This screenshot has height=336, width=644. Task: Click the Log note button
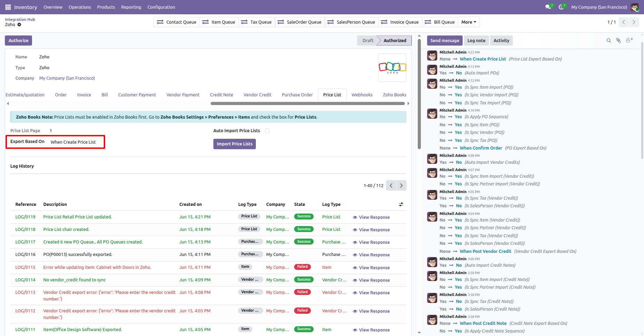coord(476,41)
